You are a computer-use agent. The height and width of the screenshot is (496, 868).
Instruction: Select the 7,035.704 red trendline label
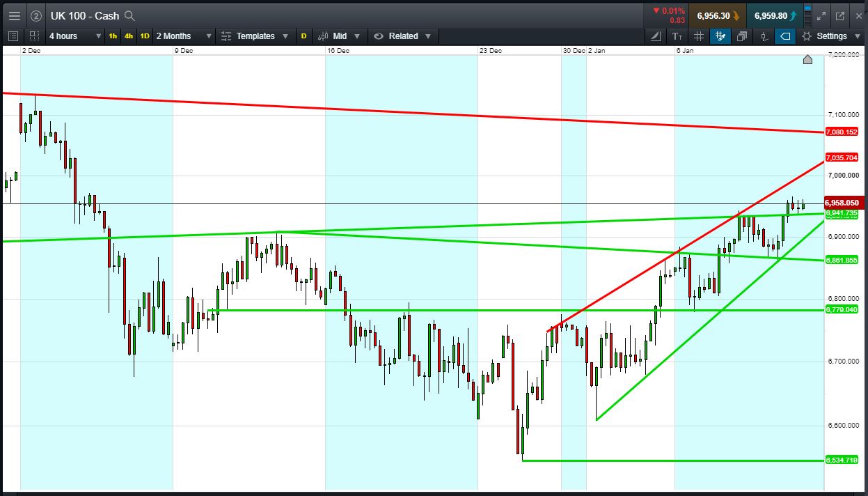point(842,157)
